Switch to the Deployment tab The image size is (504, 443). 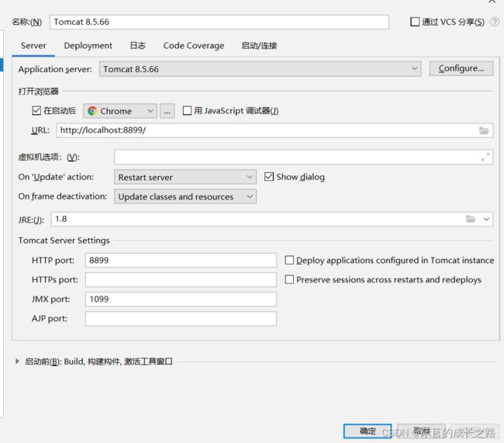[88, 46]
